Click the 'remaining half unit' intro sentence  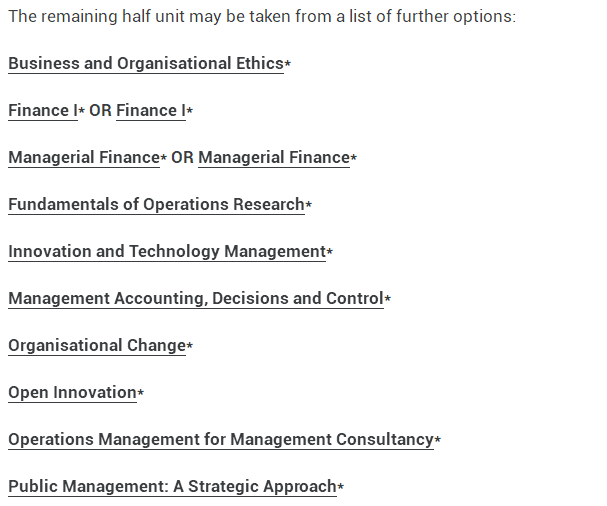click(262, 17)
